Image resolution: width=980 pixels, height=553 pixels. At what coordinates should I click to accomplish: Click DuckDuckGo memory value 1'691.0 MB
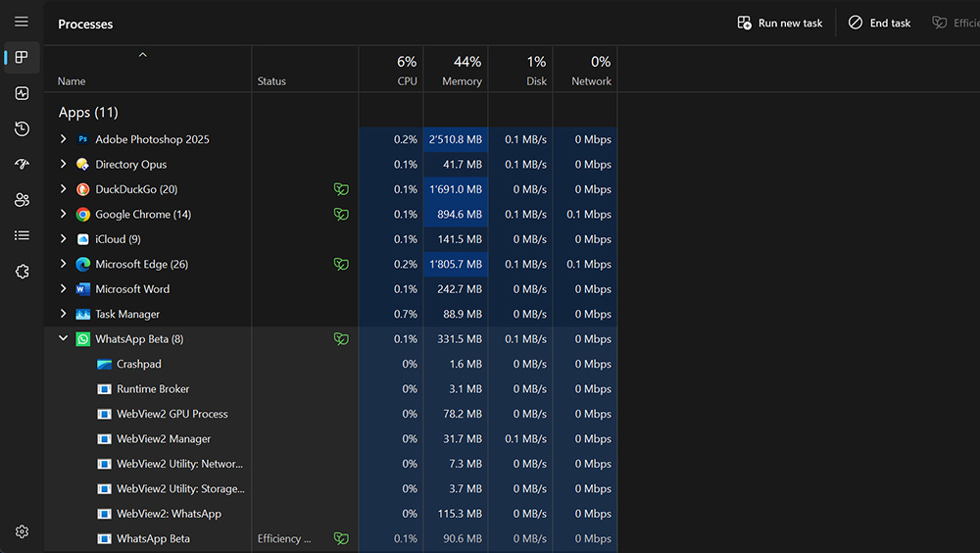click(x=455, y=189)
